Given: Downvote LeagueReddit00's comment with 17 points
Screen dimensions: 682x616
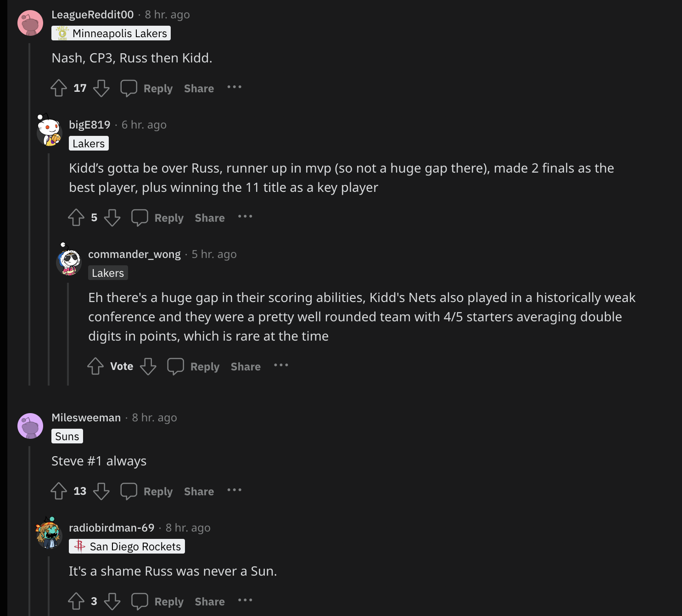Looking at the screenshot, I should tap(101, 88).
